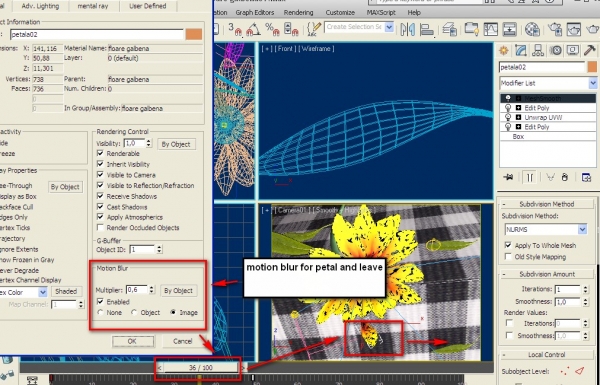Viewport: 600px width, 385px height.
Task: Select the Mirror tool in toolbar
Action: click(408, 29)
